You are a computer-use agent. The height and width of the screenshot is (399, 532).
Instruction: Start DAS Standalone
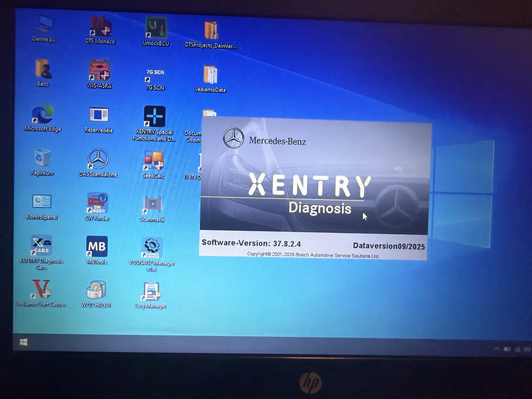[x=99, y=160]
